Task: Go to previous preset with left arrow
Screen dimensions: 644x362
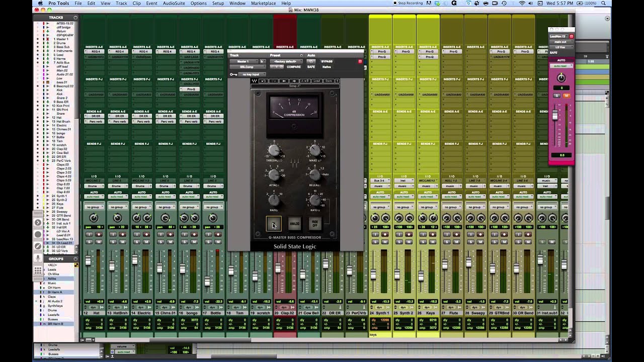Action: (x=284, y=81)
